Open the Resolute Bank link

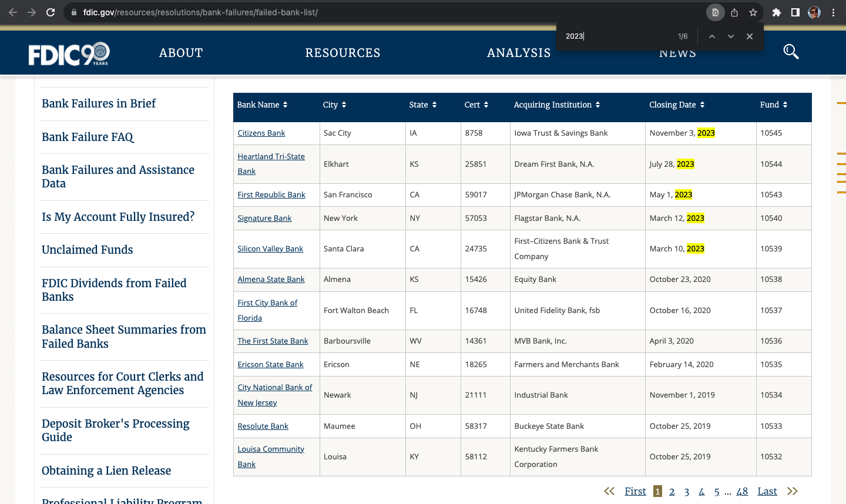[263, 426]
